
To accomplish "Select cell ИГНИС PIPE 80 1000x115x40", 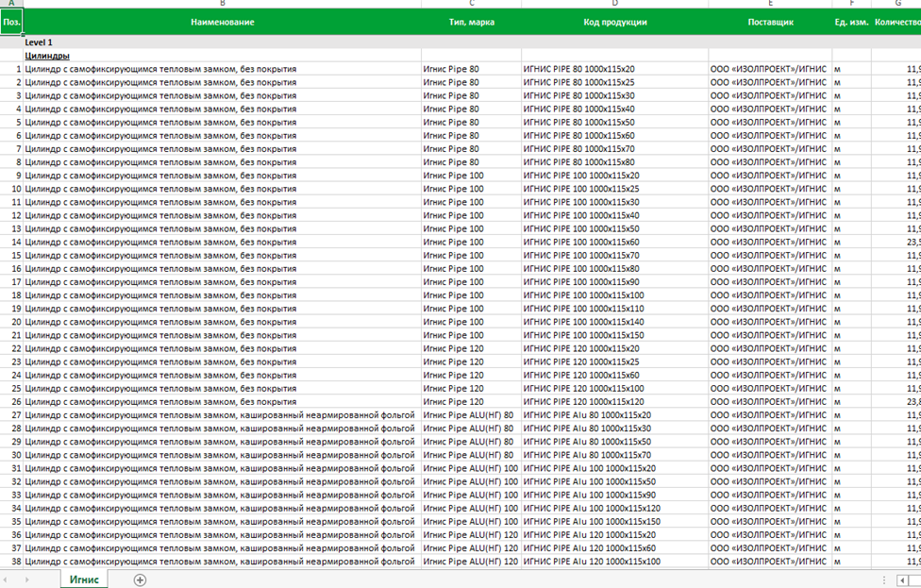I will [x=615, y=109].
